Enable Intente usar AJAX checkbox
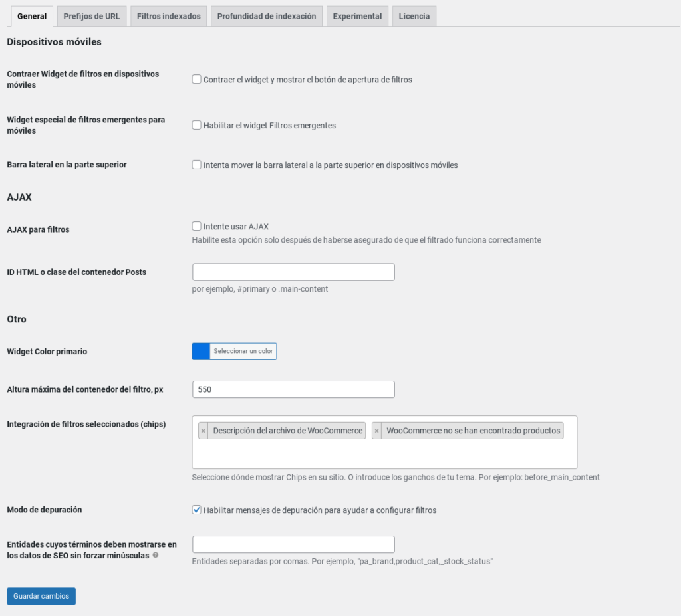This screenshot has height=616, width=681. [x=197, y=226]
